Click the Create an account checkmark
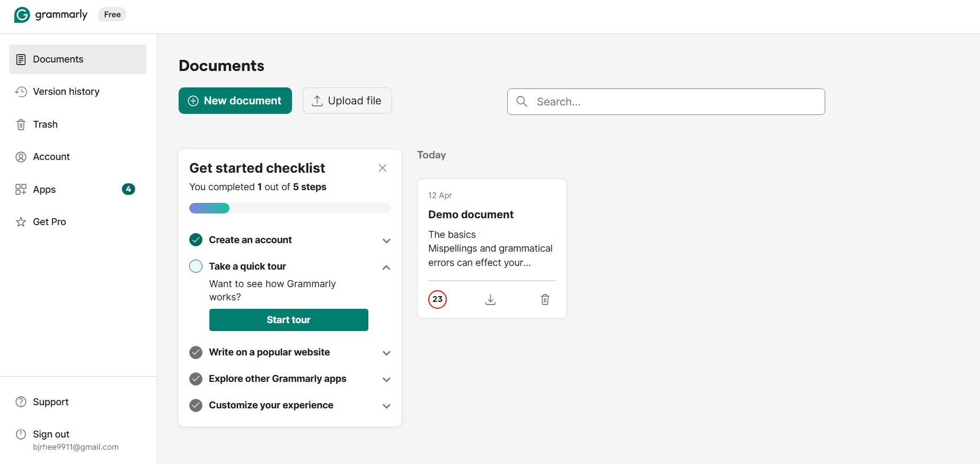 click(196, 240)
